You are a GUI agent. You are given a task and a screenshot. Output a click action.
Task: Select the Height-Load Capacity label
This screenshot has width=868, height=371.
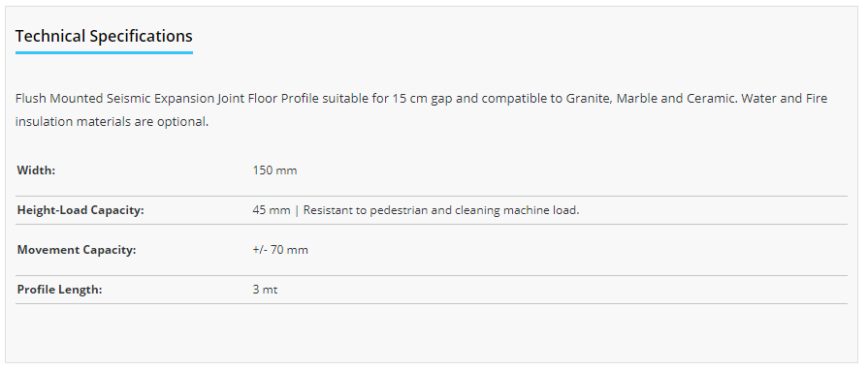80,210
